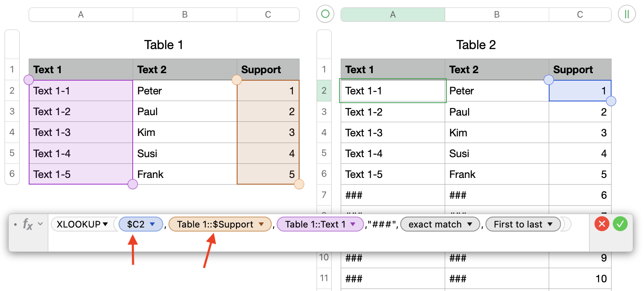Open the exact match dropdown
Viewport: 644px width, 291px height.
tap(470, 224)
